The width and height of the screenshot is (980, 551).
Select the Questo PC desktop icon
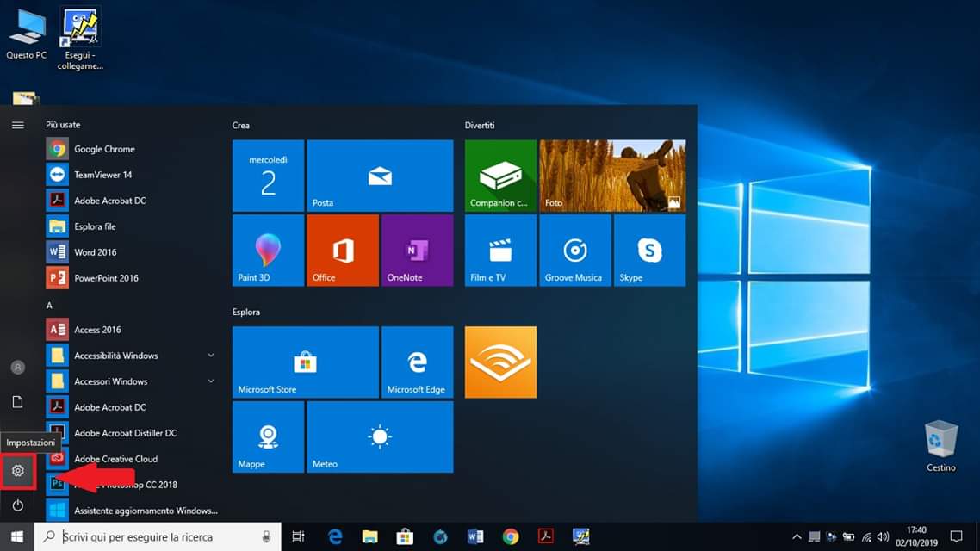point(26,35)
